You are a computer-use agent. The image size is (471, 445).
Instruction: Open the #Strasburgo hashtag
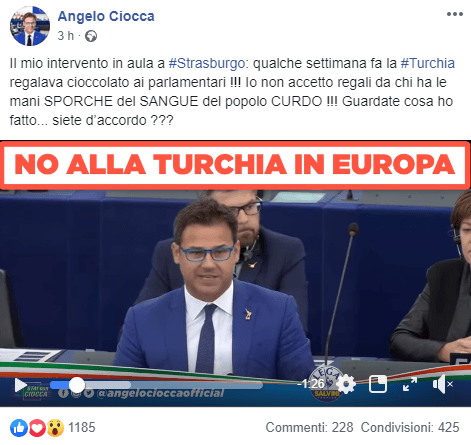point(207,63)
